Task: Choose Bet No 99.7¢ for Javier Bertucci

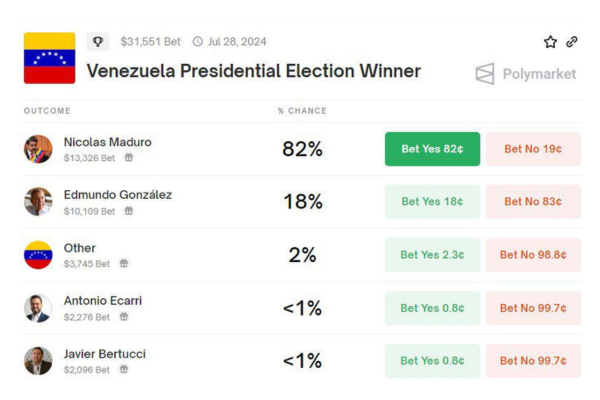Action: pos(533,361)
